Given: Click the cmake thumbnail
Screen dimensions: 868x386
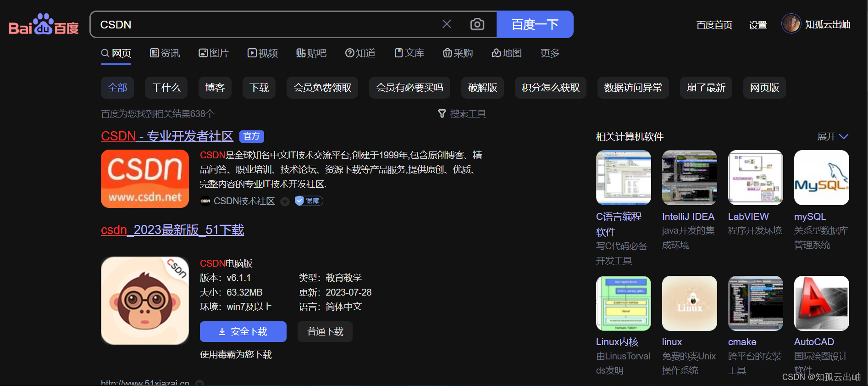Looking at the screenshot, I should point(756,303).
